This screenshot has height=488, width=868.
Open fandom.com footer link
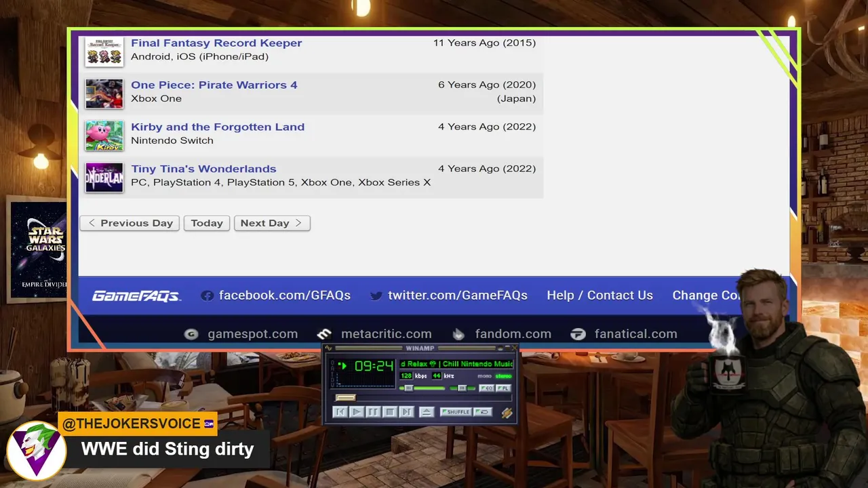pos(513,333)
